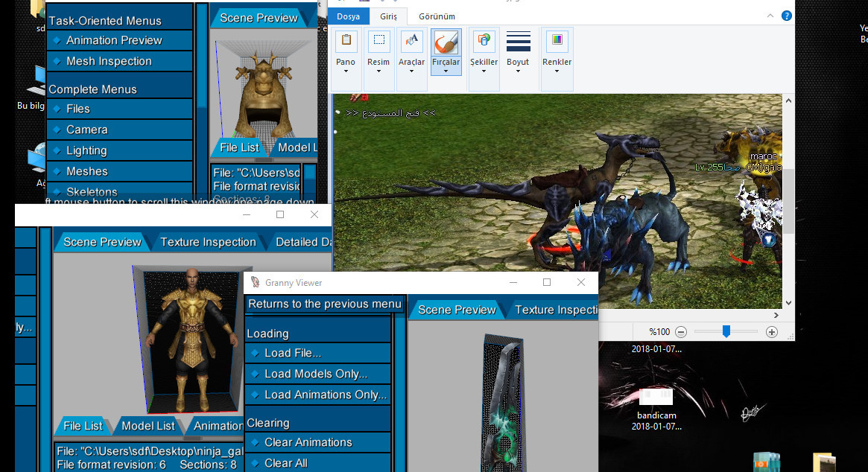The image size is (868, 472).
Task: Expand the Resim dropdown arrow
Action: (378, 71)
